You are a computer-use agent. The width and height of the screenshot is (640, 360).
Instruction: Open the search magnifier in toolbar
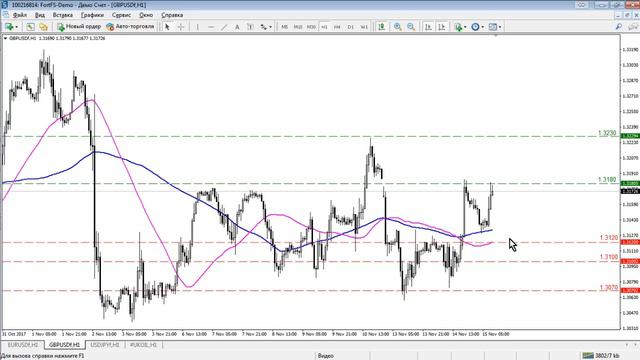(x=619, y=27)
